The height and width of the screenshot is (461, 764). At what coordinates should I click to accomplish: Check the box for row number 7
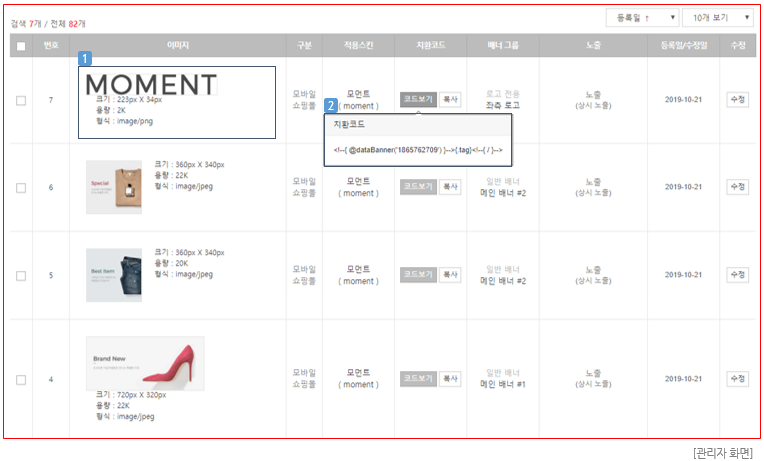coord(21,100)
